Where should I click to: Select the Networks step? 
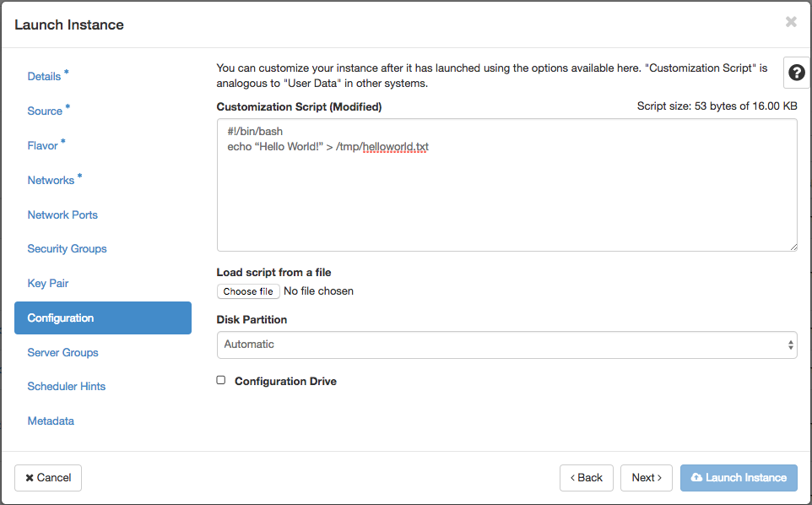point(51,180)
